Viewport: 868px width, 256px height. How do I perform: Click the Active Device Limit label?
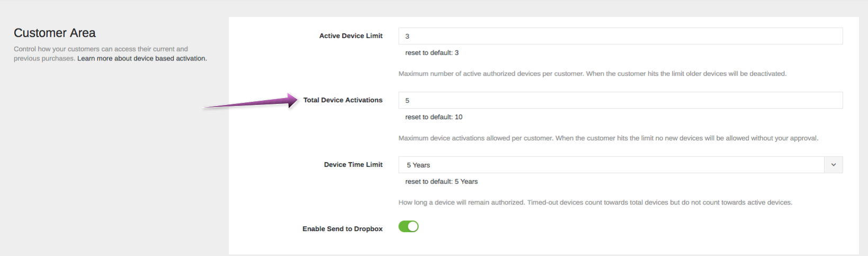coord(351,36)
